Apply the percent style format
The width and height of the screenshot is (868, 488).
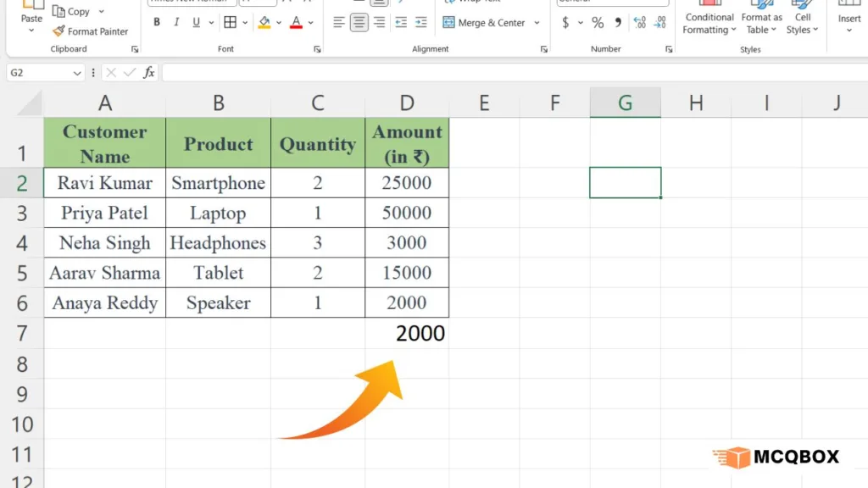(598, 23)
